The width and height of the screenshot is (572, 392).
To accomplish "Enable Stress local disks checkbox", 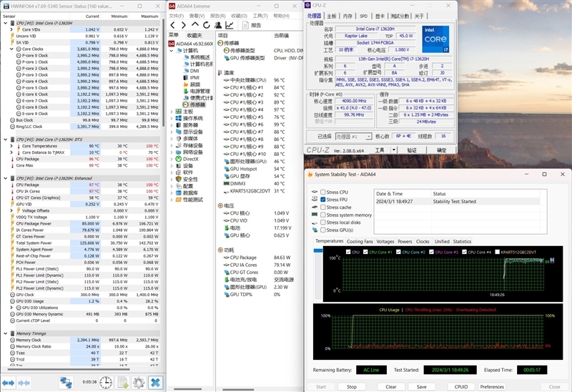I will point(323,222).
